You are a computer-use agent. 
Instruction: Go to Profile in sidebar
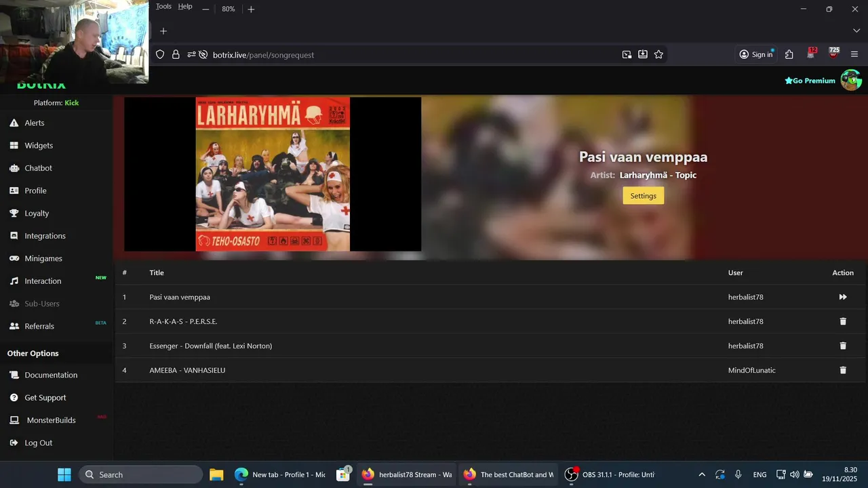(35, 190)
